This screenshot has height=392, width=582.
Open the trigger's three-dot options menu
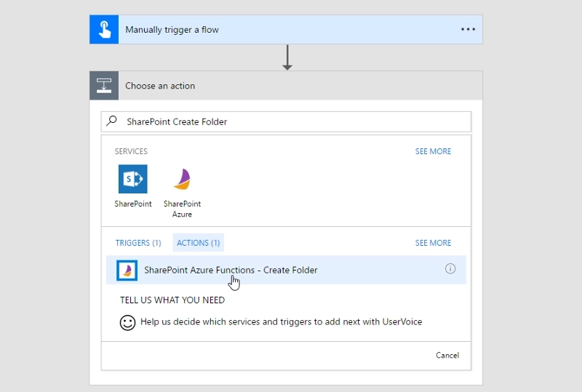tap(468, 29)
